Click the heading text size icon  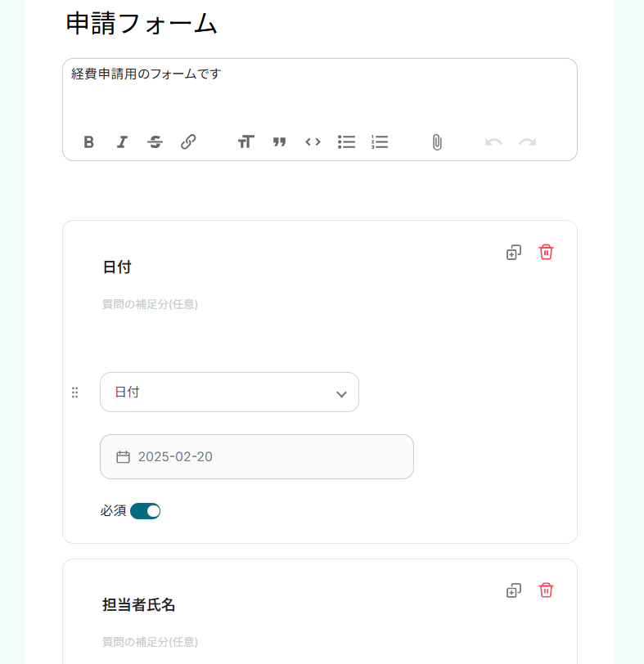pyautogui.click(x=245, y=142)
